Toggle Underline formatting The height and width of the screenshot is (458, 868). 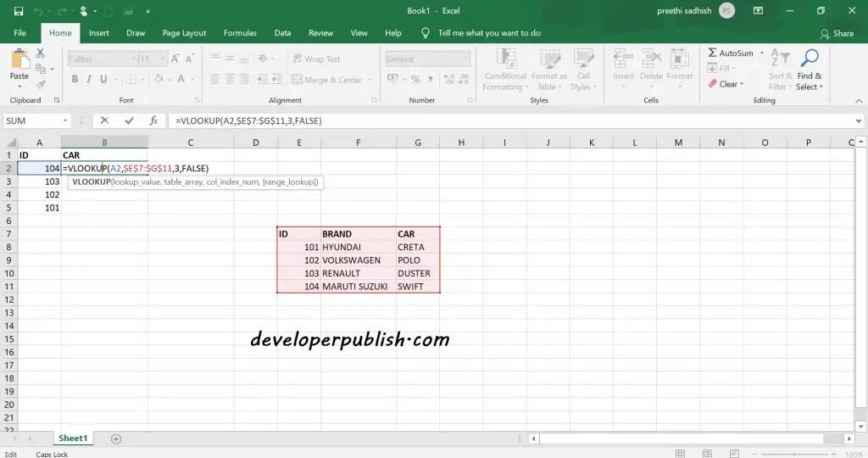pos(103,79)
